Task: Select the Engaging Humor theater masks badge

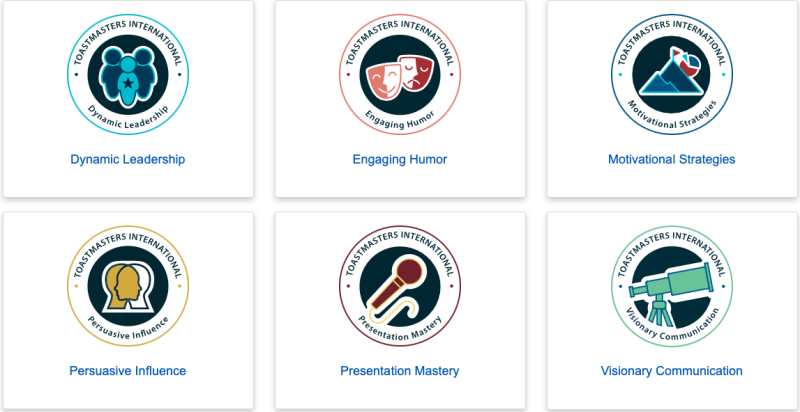Action: click(400, 74)
